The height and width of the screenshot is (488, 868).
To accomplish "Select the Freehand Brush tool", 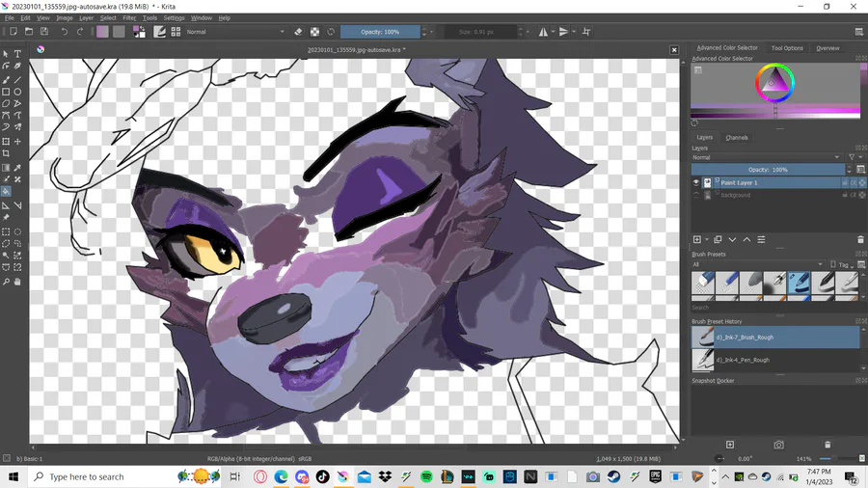I will [6, 80].
